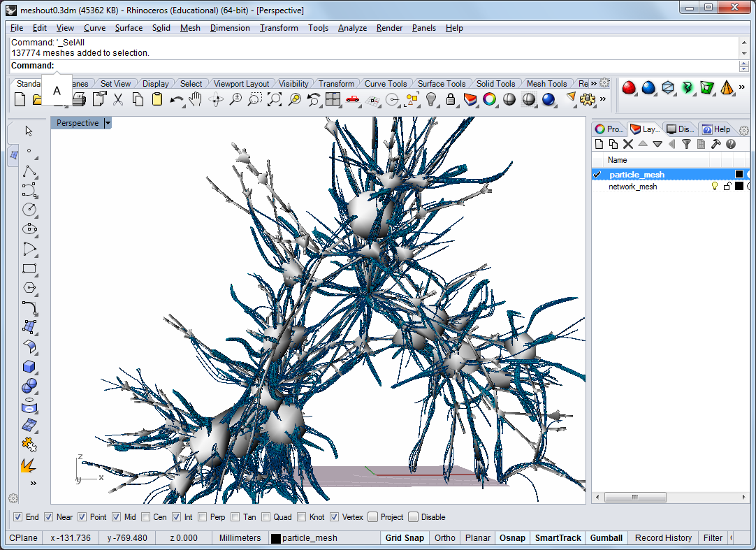Select the Pan view hand tool

(x=196, y=99)
